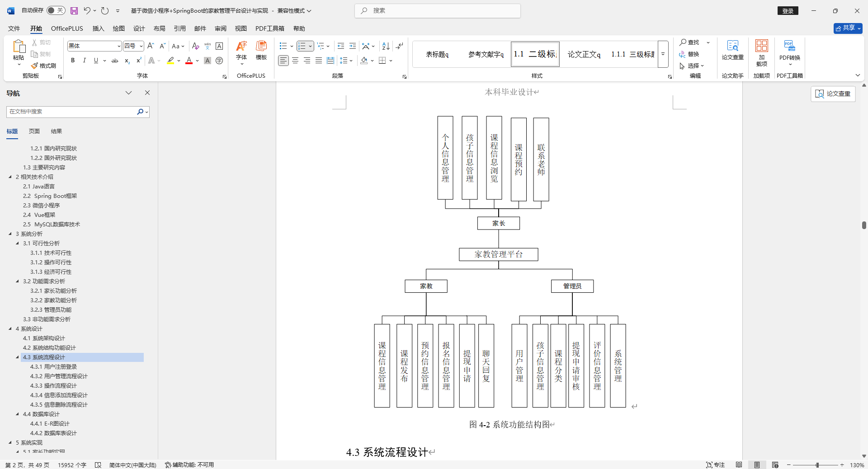Apply italic to selected text
This screenshot has height=469, width=868.
click(x=84, y=60)
